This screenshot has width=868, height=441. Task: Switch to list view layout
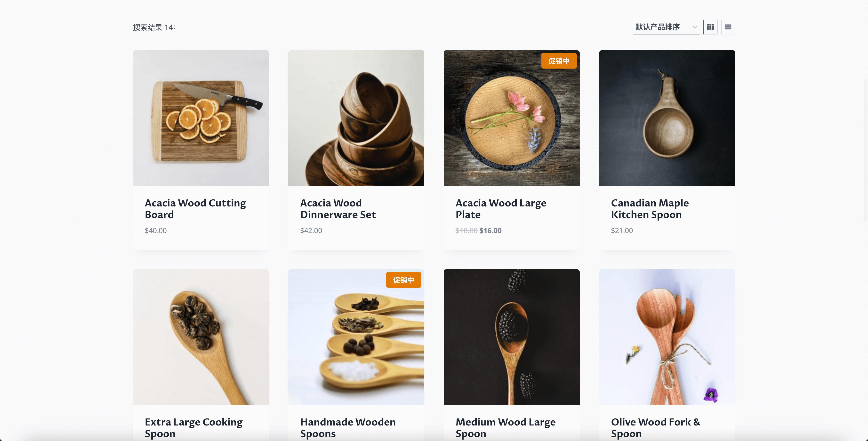[728, 27]
